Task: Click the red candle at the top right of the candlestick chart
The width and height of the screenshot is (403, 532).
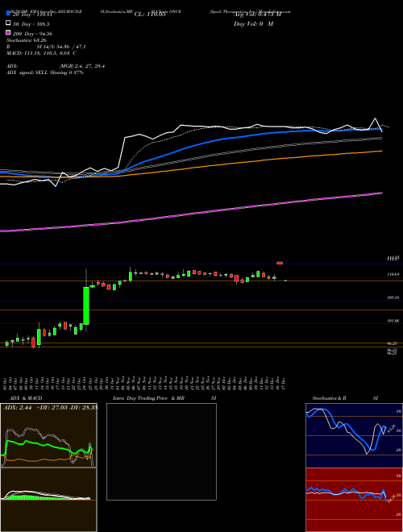Action: click(280, 263)
